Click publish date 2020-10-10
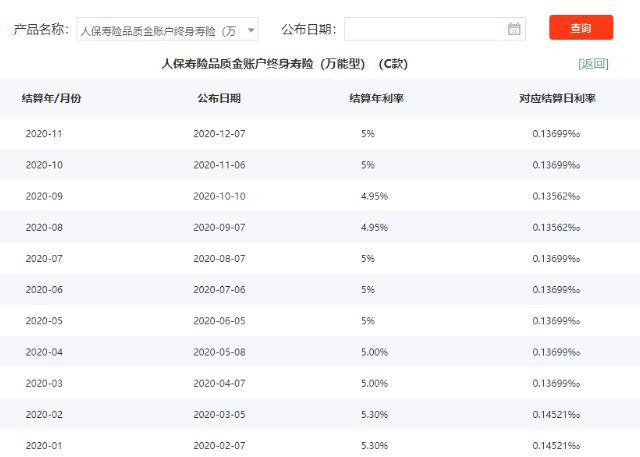This screenshot has height=457, width=640. tap(219, 196)
